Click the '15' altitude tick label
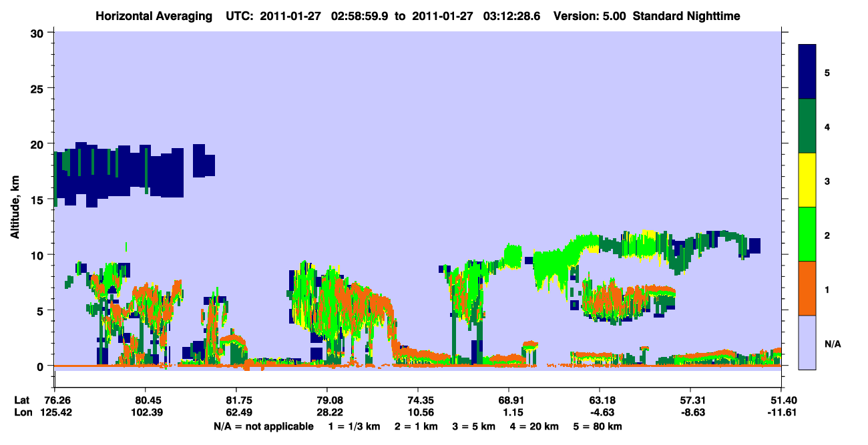Image resolution: width=868 pixels, height=445 pixels. tap(39, 199)
